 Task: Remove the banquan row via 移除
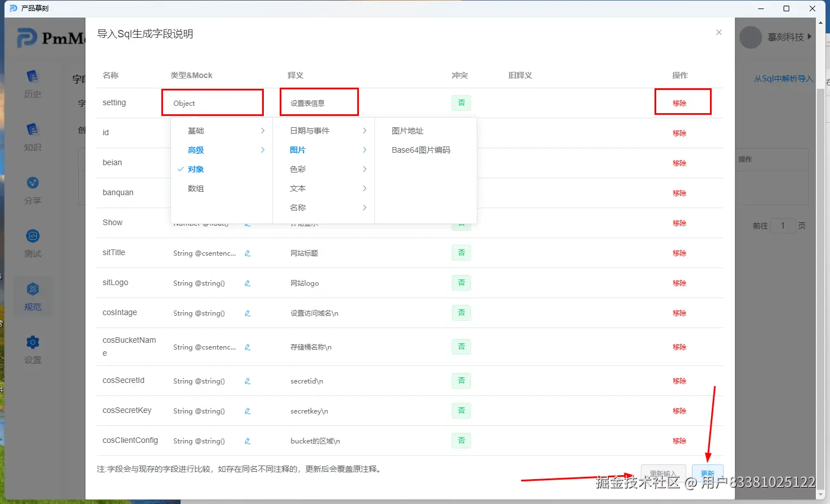pos(679,193)
